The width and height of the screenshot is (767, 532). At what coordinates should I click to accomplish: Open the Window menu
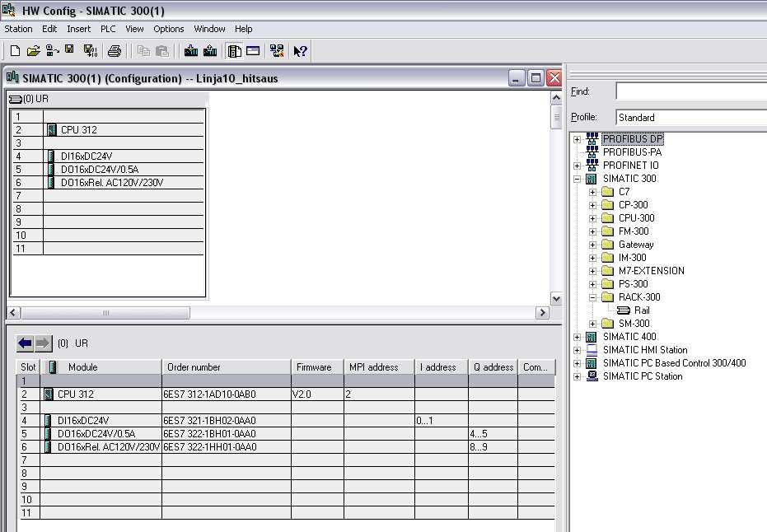209,29
